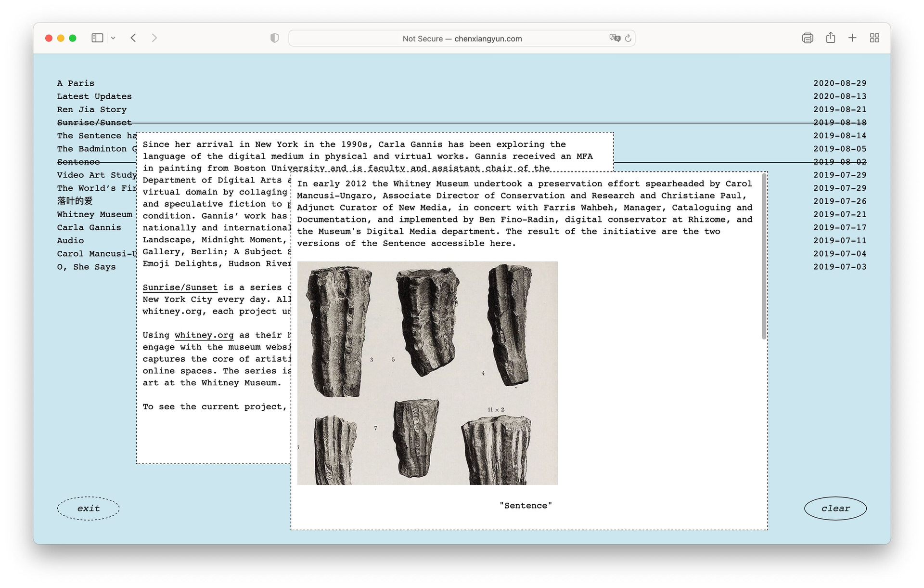
Task: Show the tab overview grid
Action: (874, 38)
